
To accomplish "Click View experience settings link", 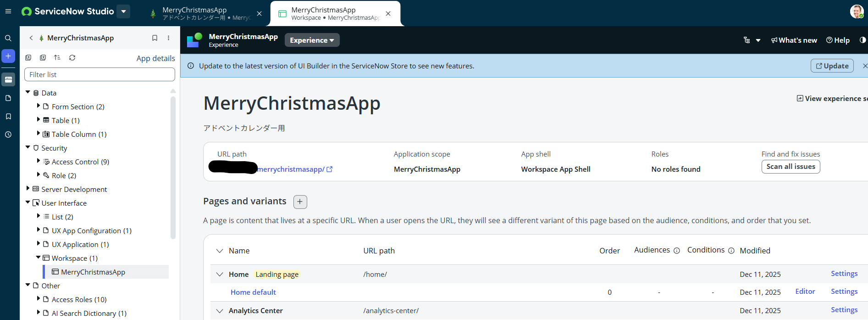I will click(x=832, y=98).
